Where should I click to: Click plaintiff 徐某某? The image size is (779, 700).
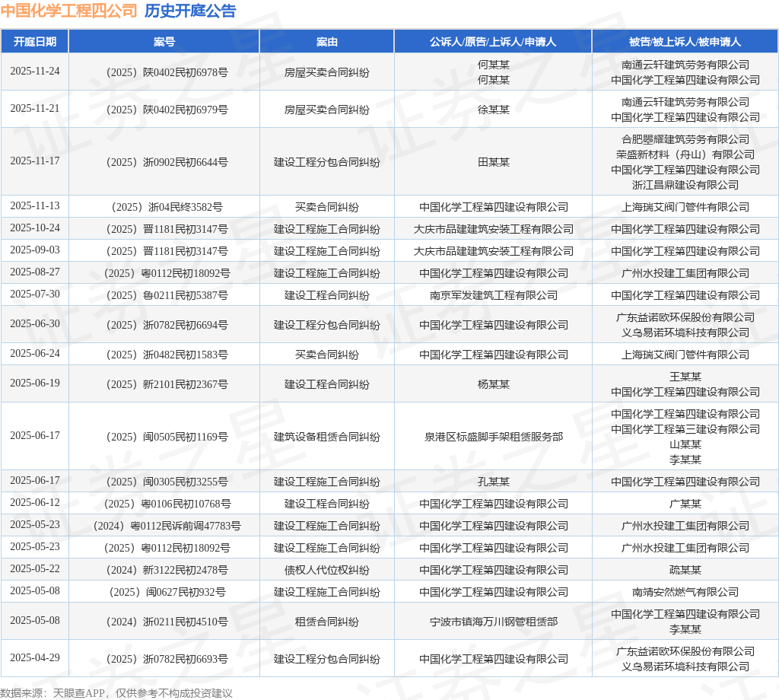pyautogui.click(x=493, y=110)
